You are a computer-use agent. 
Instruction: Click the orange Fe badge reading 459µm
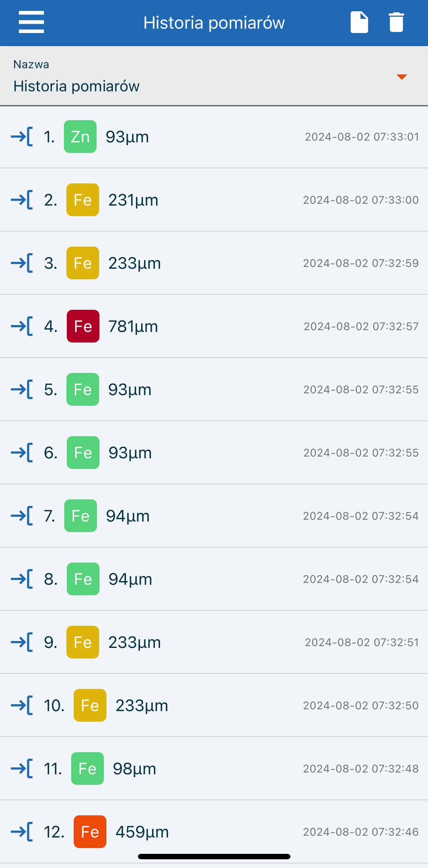click(x=90, y=832)
